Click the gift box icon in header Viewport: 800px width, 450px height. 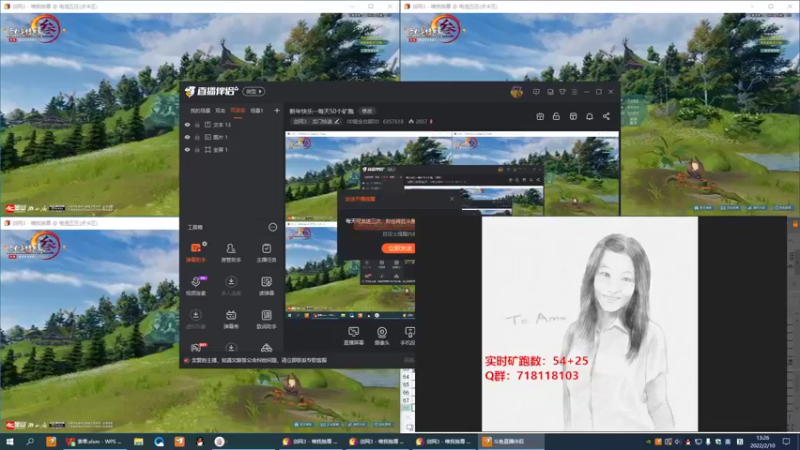(x=540, y=116)
